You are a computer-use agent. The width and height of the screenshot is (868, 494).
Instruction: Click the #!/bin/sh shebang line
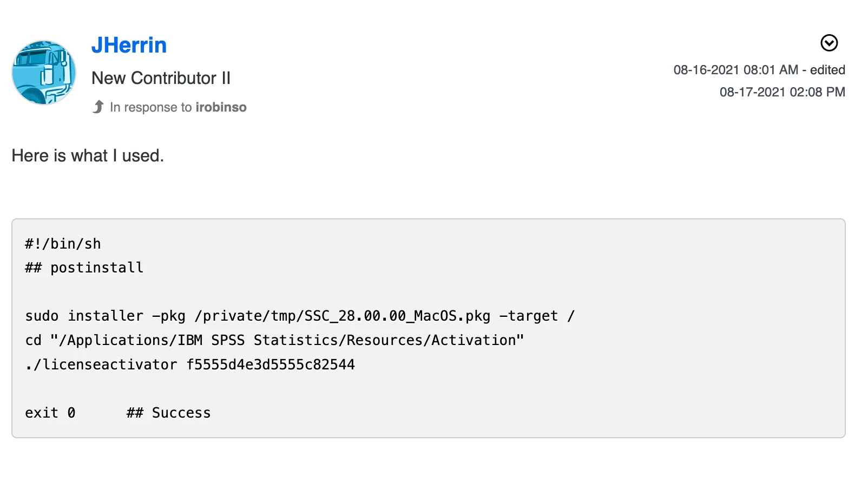tap(63, 244)
